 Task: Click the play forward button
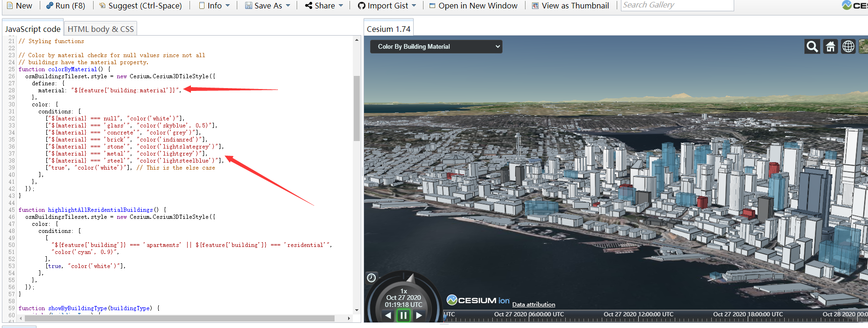pyautogui.click(x=419, y=315)
